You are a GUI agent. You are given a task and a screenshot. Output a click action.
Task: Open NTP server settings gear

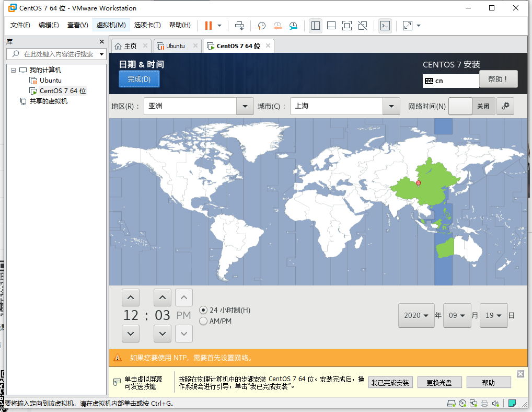[505, 106]
